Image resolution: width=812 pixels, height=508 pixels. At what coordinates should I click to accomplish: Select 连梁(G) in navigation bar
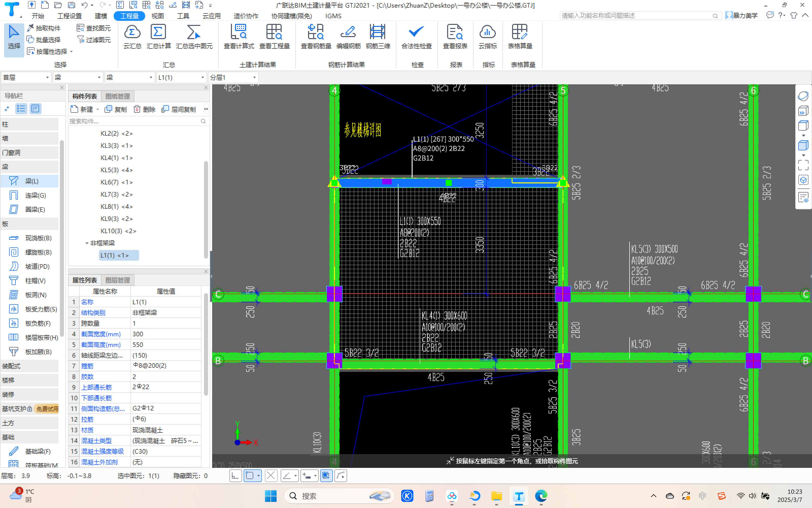(x=29, y=195)
